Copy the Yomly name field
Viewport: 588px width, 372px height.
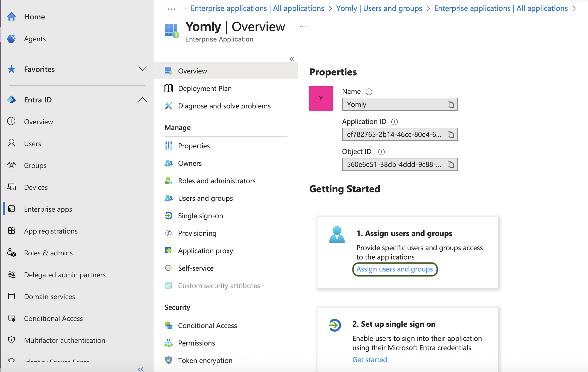pos(451,104)
